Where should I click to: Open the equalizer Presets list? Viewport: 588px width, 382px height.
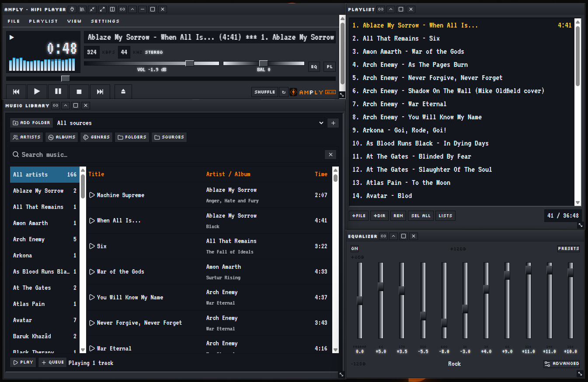[x=569, y=249]
